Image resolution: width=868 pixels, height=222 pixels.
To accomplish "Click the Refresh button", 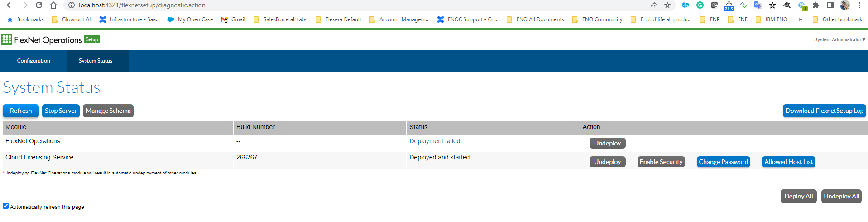I will click(21, 111).
